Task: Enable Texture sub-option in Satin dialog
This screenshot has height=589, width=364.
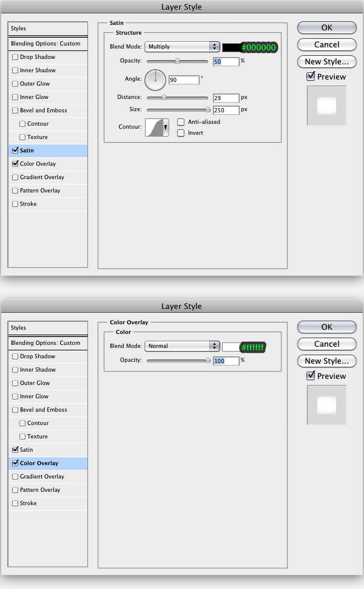Action: pos(22,137)
